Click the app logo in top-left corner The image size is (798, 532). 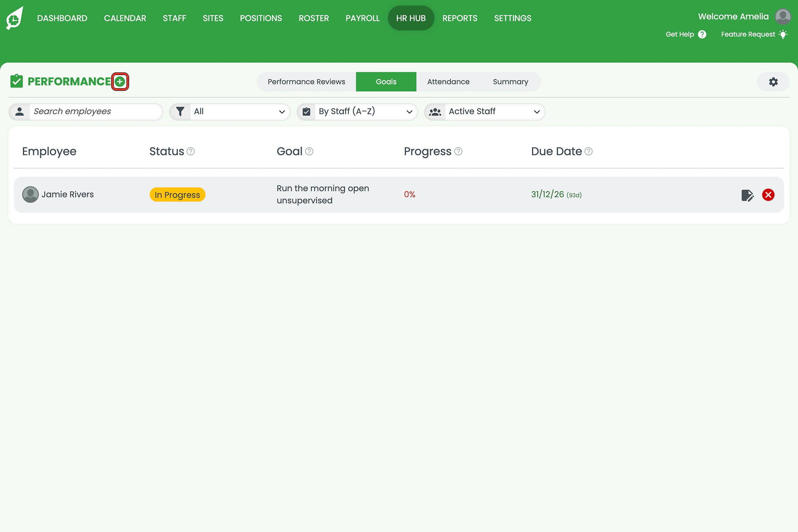tap(15, 18)
